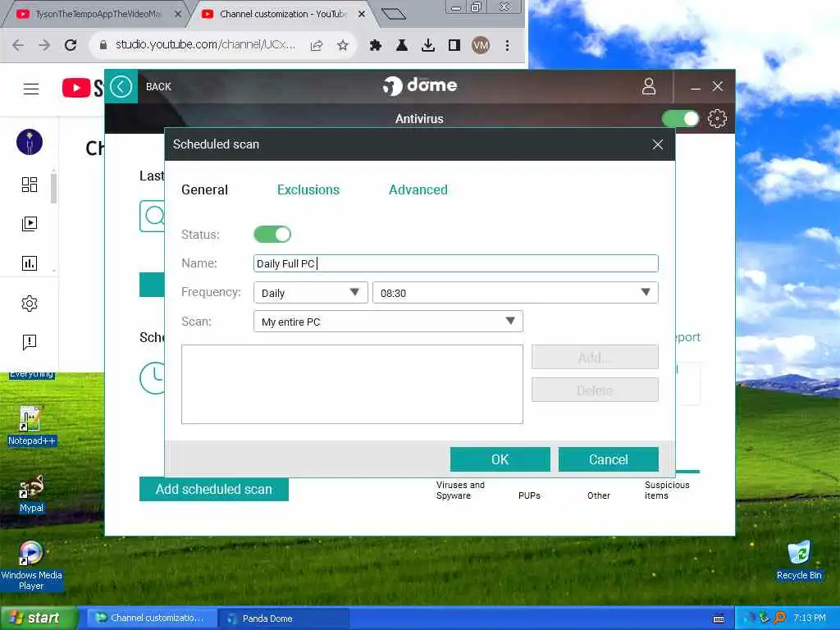This screenshot has height=630, width=840.
Task: Edit the scan Name field
Action: point(455,263)
